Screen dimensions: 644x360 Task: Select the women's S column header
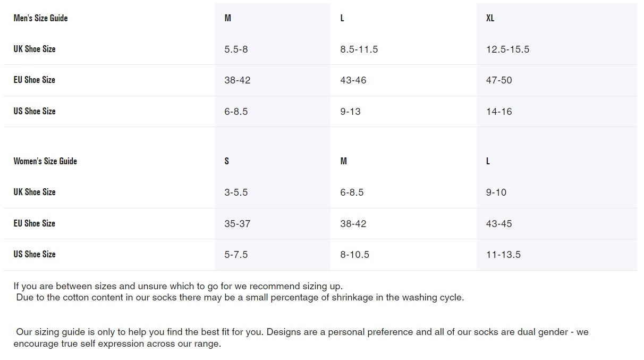click(227, 161)
